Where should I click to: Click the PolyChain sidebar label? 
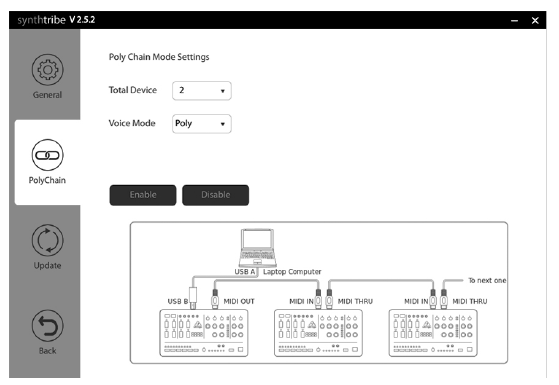click(x=47, y=180)
